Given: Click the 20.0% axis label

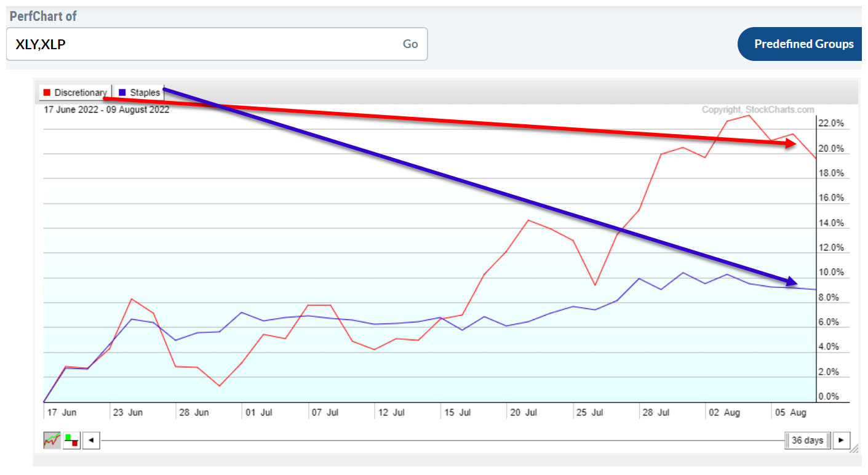Looking at the screenshot, I should tap(832, 149).
